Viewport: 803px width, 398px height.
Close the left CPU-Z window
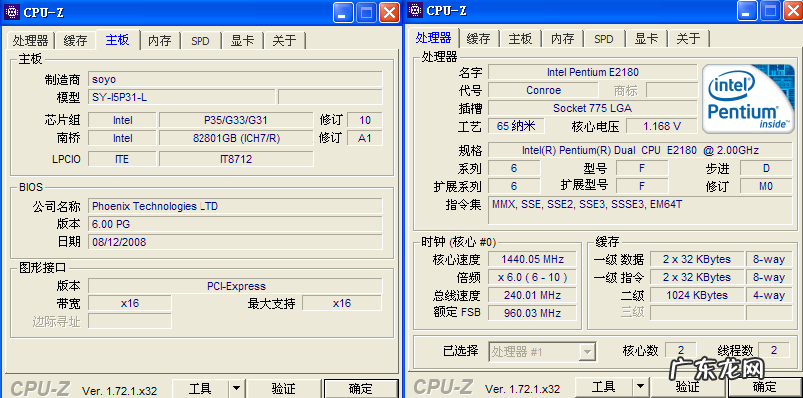[389, 13]
